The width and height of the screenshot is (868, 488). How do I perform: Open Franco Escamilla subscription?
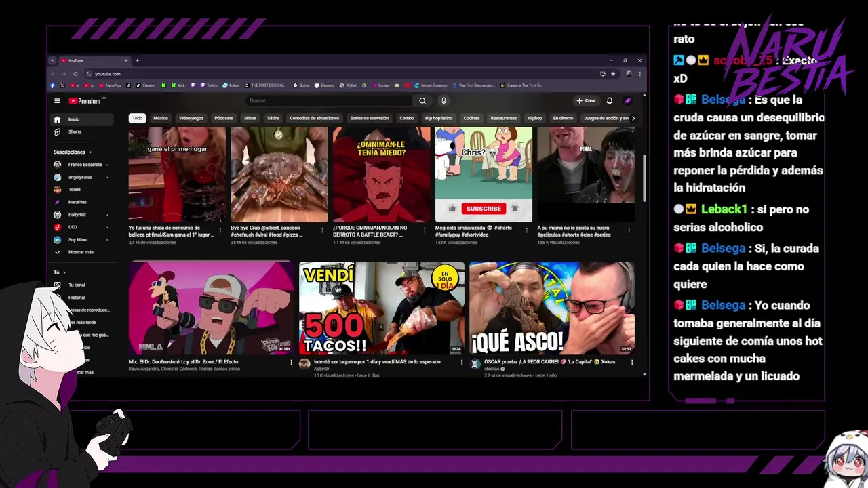click(81, 165)
